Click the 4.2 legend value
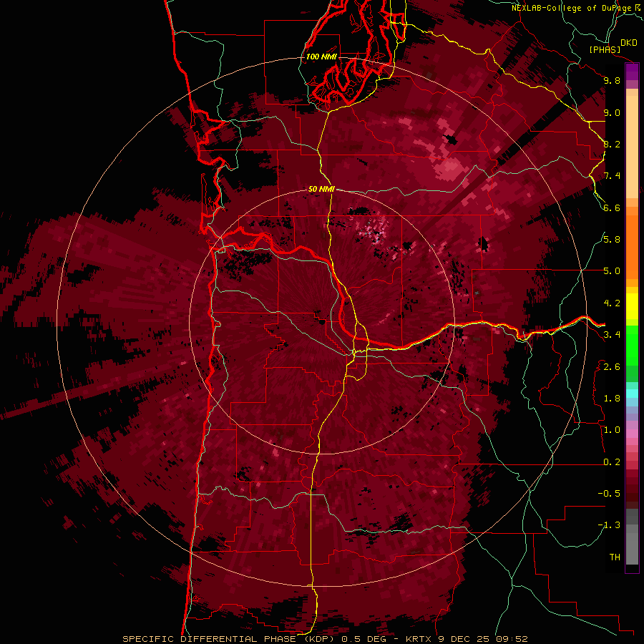Viewport: 644px width, 644px height. [x=612, y=303]
